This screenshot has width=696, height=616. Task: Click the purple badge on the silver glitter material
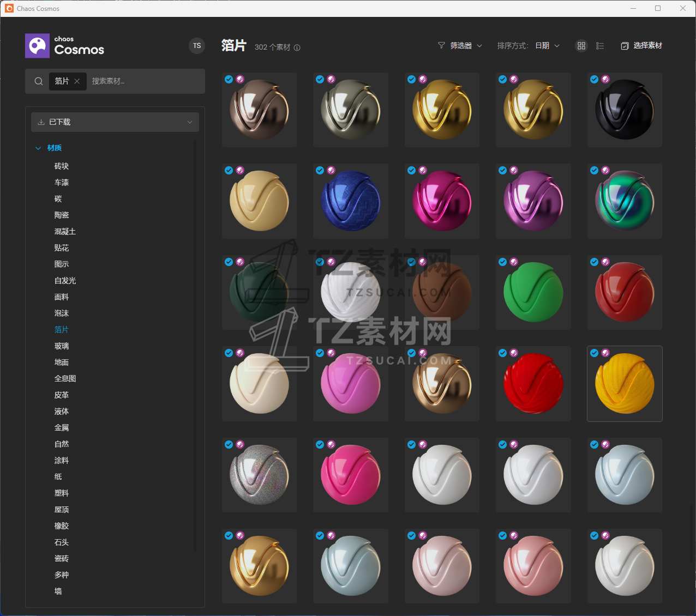coord(240,444)
